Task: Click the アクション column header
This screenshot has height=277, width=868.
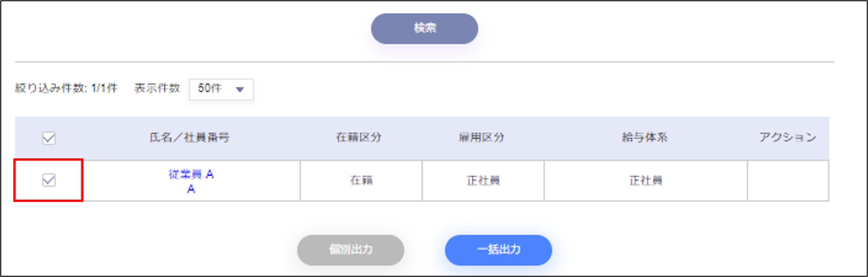Action: [787, 137]
